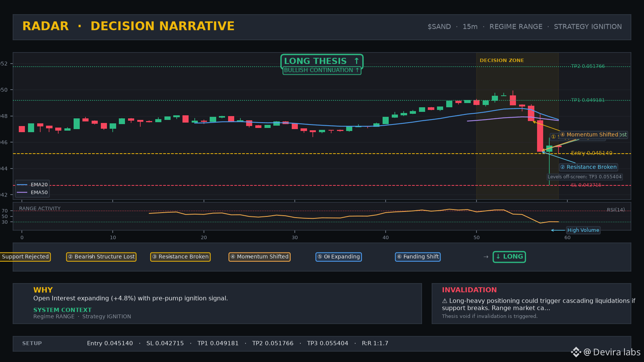Click the warning triangle in Invalidation panel
This screenshot has width=644, height=362.
point(445,301)
